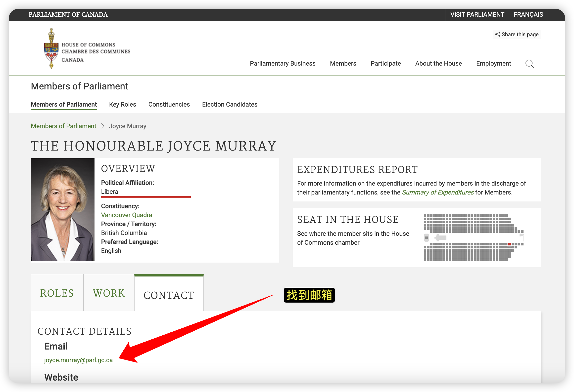Switch to the Roles tab
This screenshot has height=392, width=574.
(57, 293)
